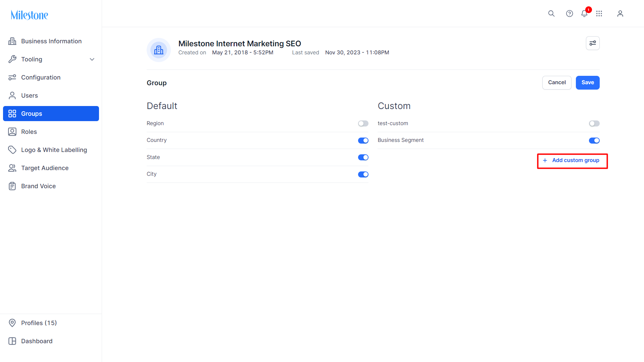The width and height of the screenshot is (644, 362).
Task: Click the Country row label
Action: 156,140
